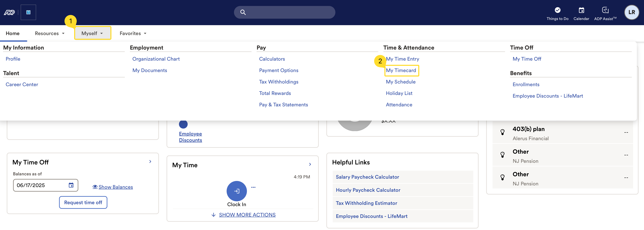Open date picker calendar icon for balances
The height and width of the screenshot is (230, 644).
tap(71, 185)
